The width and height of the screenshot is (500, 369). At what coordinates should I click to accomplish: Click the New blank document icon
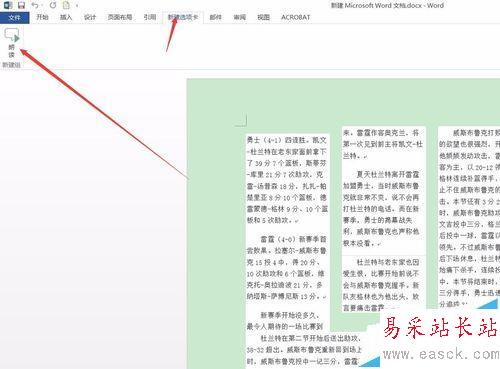67,5
